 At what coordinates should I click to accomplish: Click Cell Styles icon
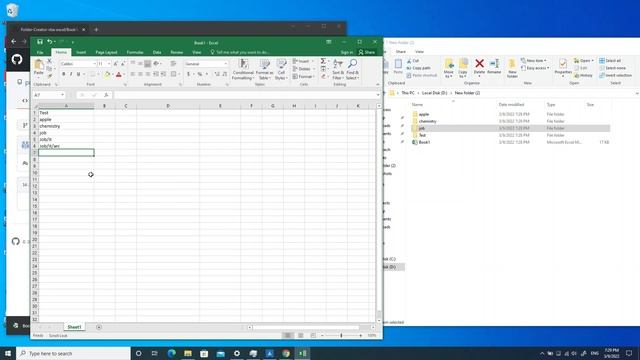281,69
